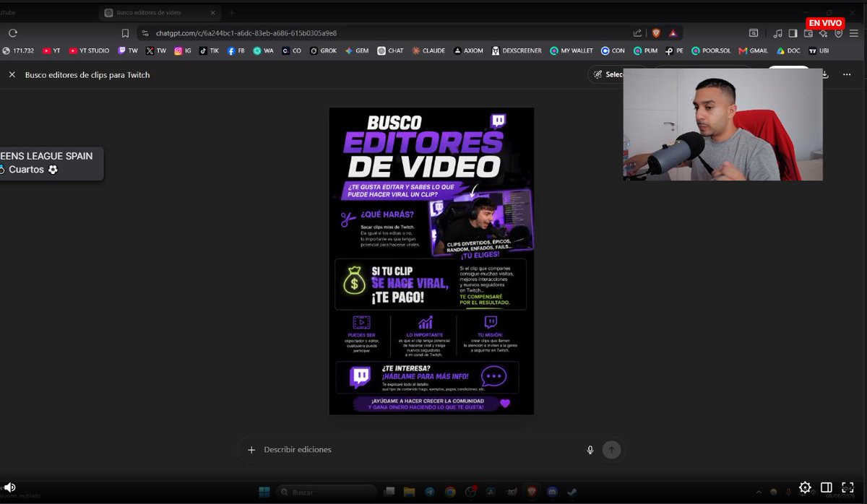867x504 pixels.
Task: Download the image with the download icon
Action: pos(825,74)
